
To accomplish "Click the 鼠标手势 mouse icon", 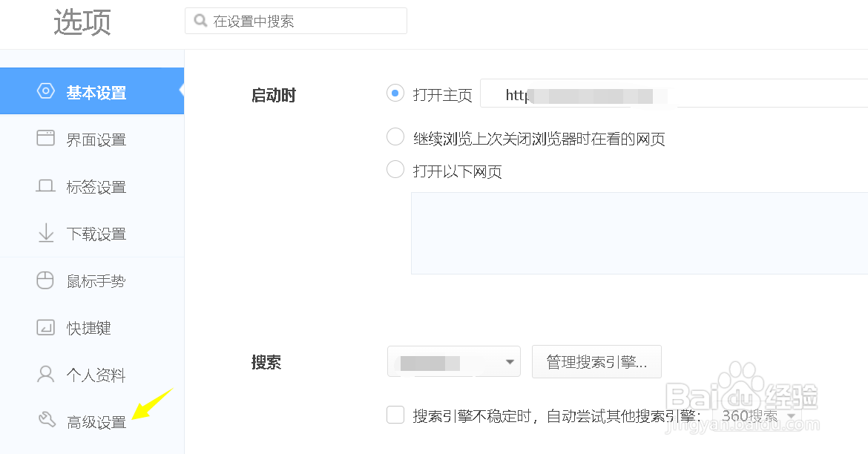I will 45,280.
